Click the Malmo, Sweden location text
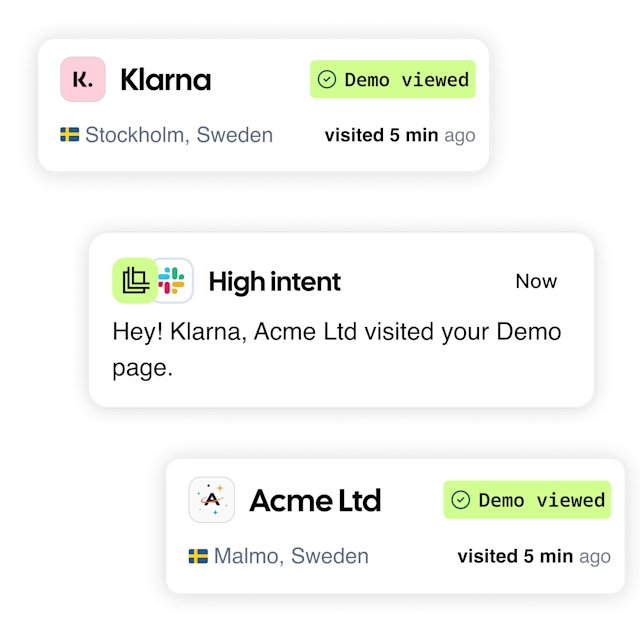 [291, 556]
